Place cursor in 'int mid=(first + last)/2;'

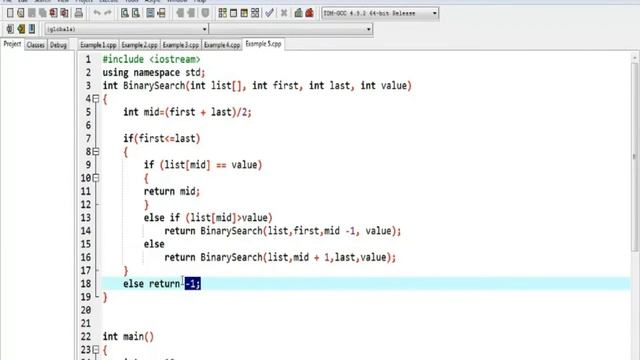[187, 112]
